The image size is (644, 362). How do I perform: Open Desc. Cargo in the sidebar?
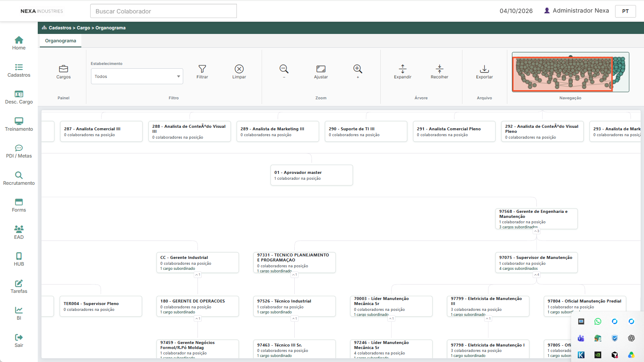coord(19,97)
